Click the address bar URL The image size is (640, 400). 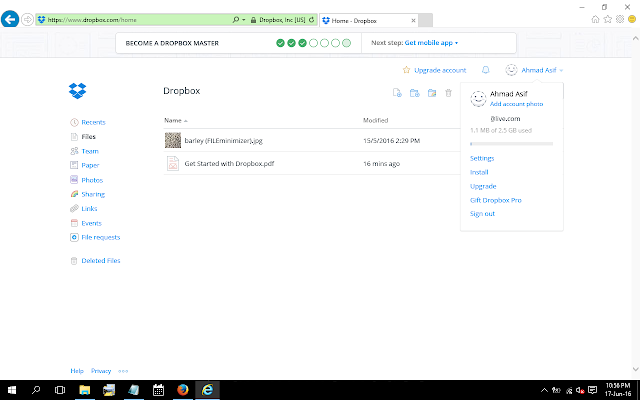(x=92, y=20)
